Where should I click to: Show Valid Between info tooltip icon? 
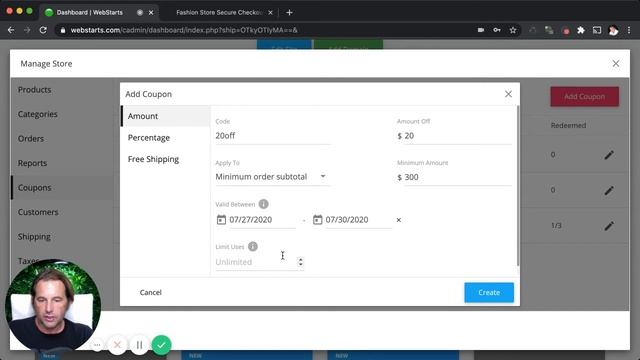coord(264,204)
